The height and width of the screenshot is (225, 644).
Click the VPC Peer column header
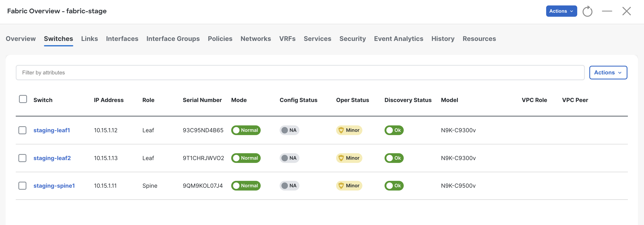tap(575, 100)
